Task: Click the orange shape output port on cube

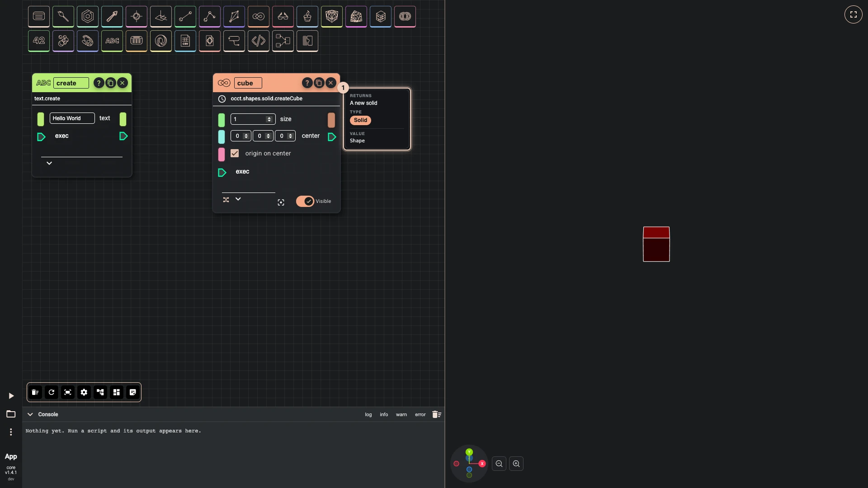Action: (x=331, y=120)
